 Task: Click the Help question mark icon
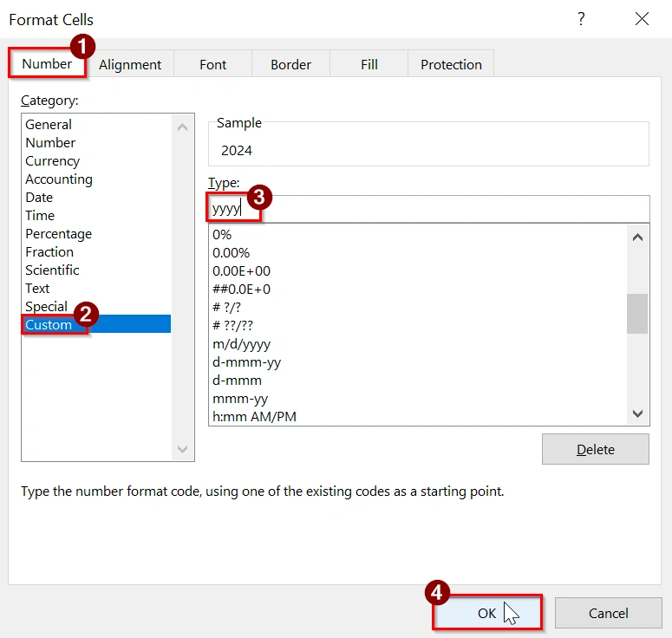580,19
